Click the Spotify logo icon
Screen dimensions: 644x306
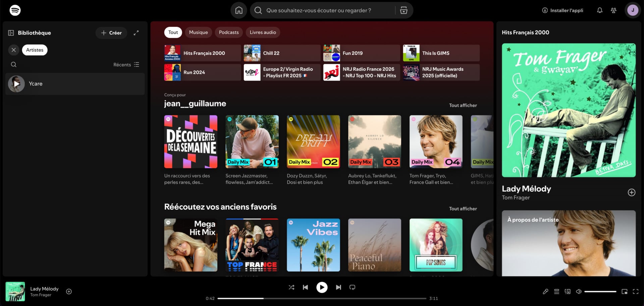coord(15,10)
